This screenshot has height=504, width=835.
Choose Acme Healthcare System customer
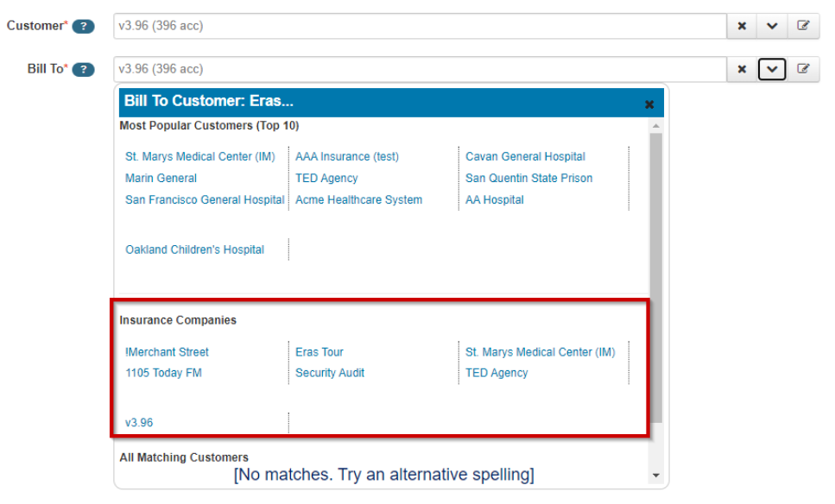tap(358, 199)
